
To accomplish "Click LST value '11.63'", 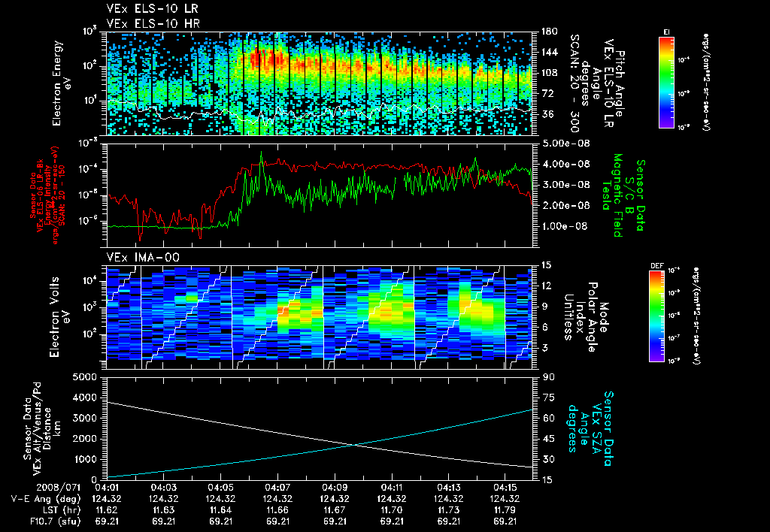I will coord(163,510).
